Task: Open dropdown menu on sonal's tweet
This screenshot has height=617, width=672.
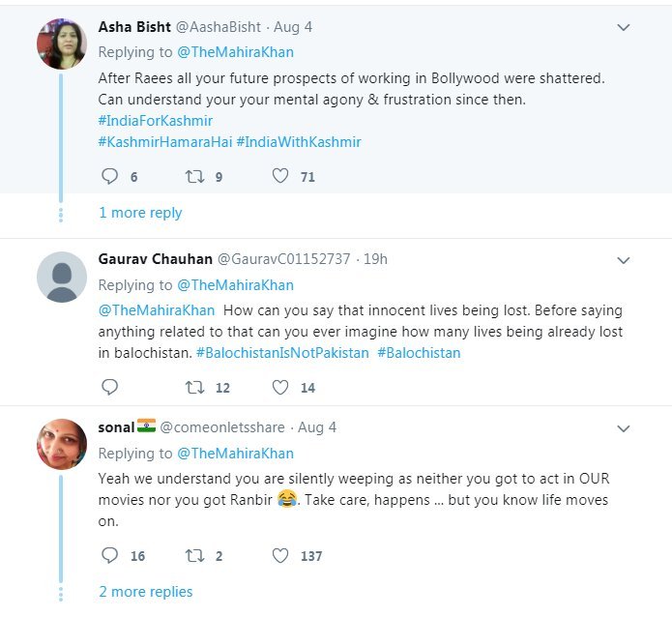Action: [x=624, y=428]
